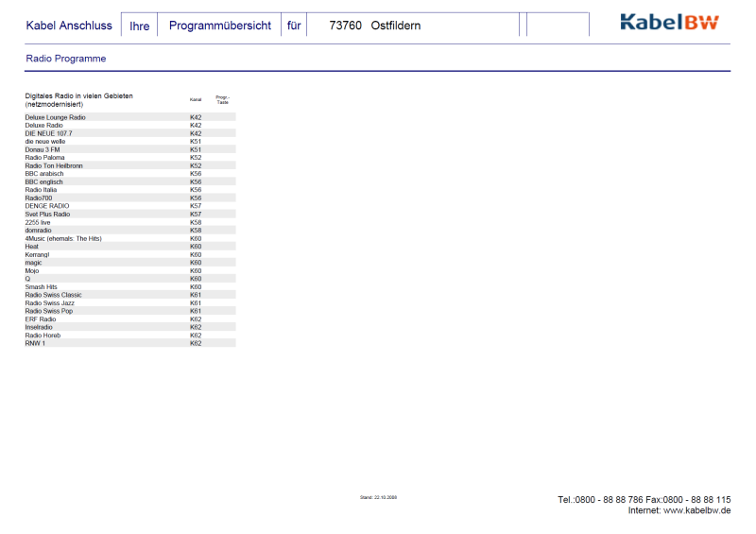Select the Deluxe Lounge Radio row
The image size is (756, 534).
click(x=55, y=117)
